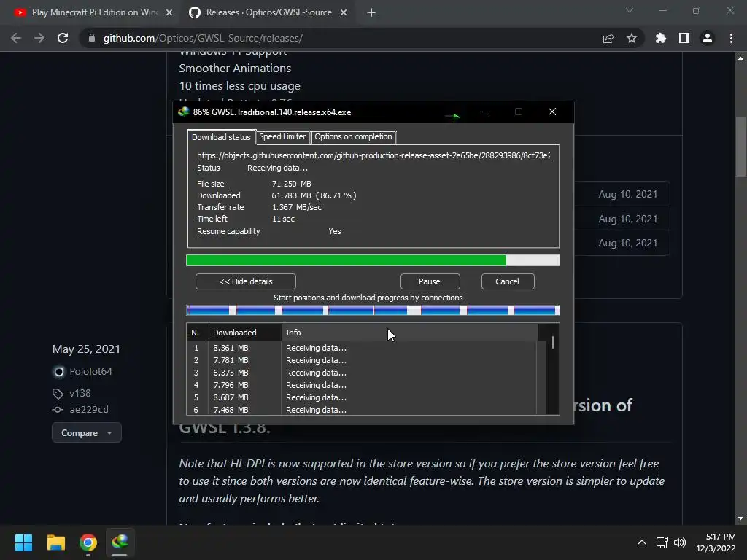Open the Options on completion tab
This screenshot has height=560, width=747.
353,136
